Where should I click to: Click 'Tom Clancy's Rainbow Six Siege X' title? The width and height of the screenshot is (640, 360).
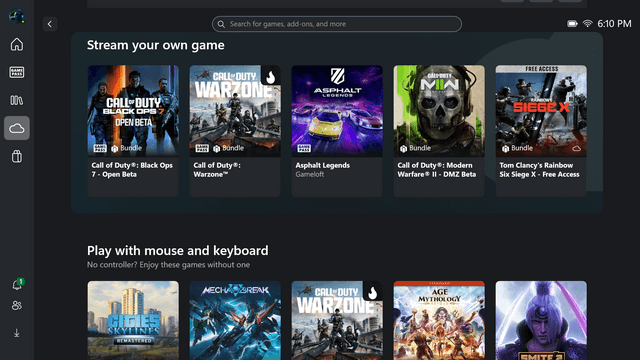click(x=540, y=170)
